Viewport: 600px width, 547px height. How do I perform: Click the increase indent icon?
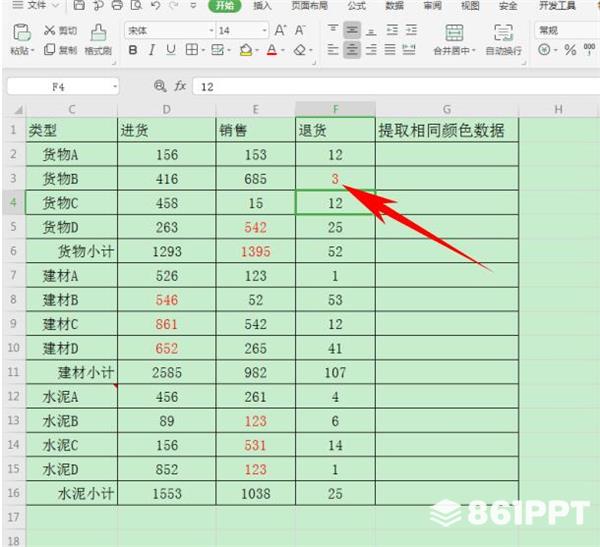tap(411, 30)
